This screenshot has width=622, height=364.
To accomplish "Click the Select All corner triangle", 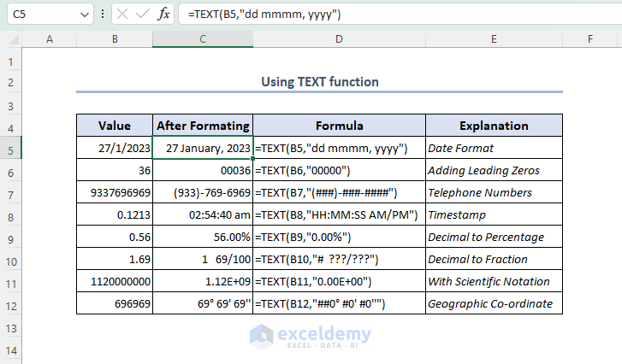I will click(11, 39).
